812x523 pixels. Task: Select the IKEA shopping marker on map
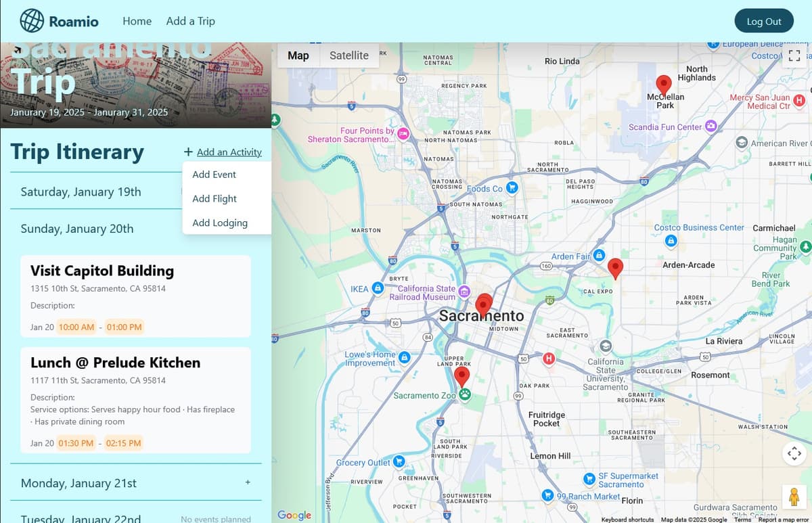[x=378, y=289]
